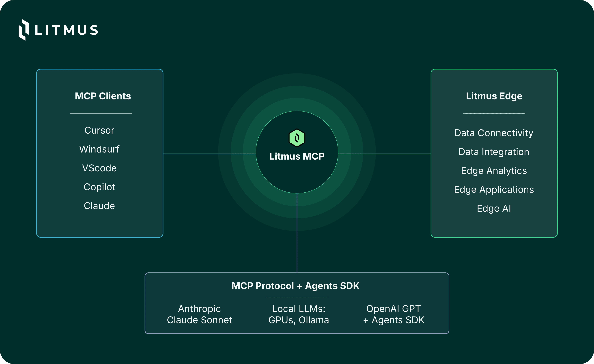Viewport: 594px width, 364px height.
Task: Toggle the VScode client option
Action: (x=99, y=168)
